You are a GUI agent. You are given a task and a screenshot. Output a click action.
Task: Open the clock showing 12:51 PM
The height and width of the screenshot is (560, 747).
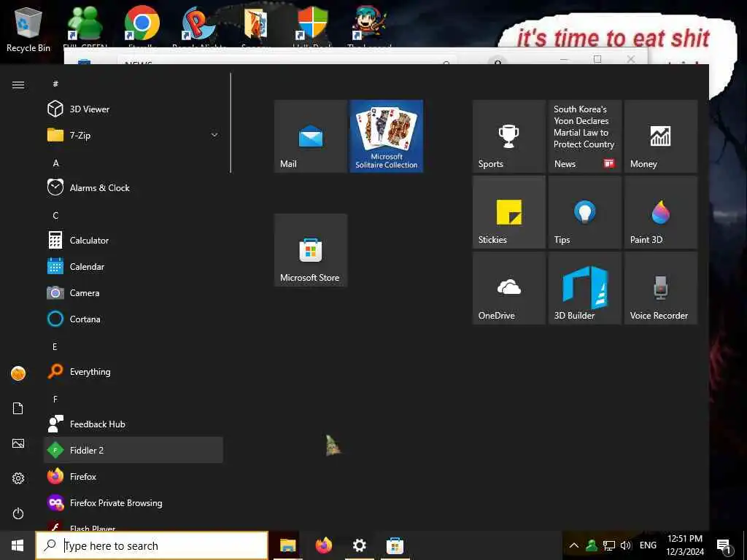(684, 545)
